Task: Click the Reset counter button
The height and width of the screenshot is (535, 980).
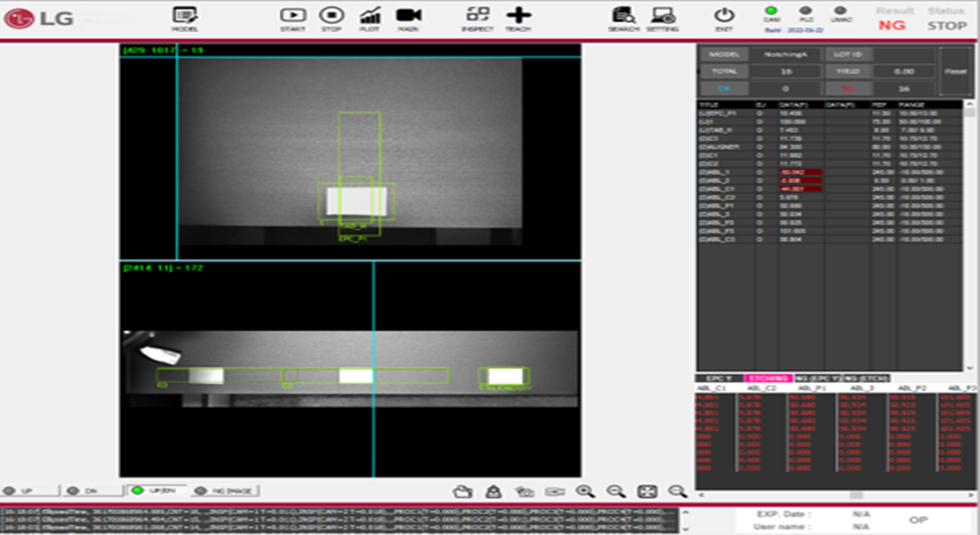Action: click(956, 71)
